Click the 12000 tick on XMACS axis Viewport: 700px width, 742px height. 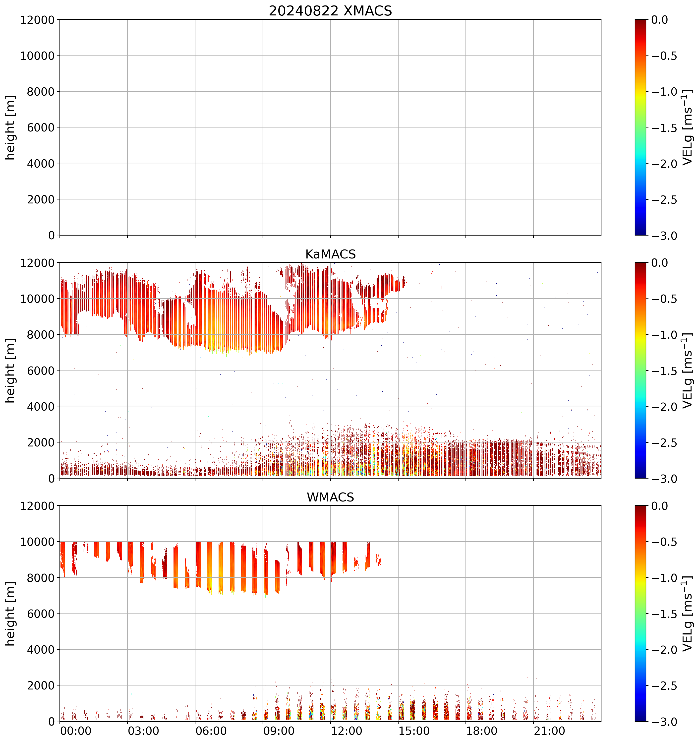tap(37, 20)
